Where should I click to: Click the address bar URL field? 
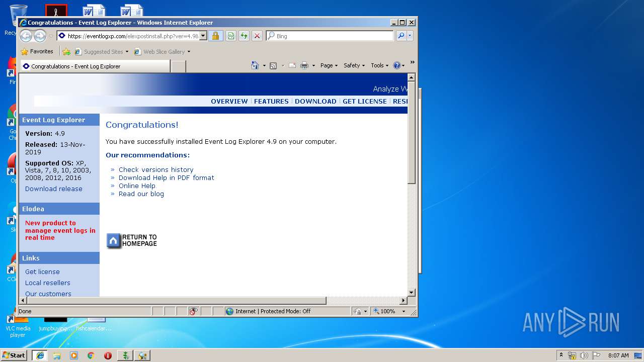[133, 36]
